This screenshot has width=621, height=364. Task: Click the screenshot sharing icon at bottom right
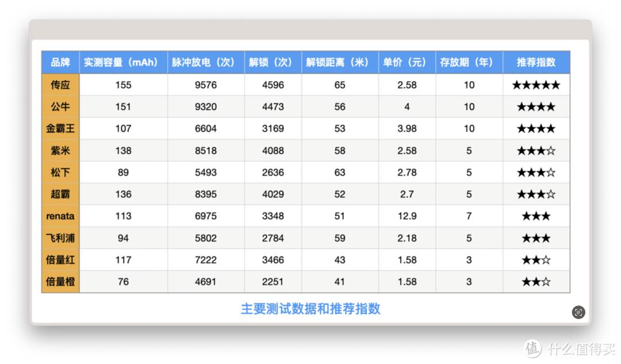(x=578, y=312)
